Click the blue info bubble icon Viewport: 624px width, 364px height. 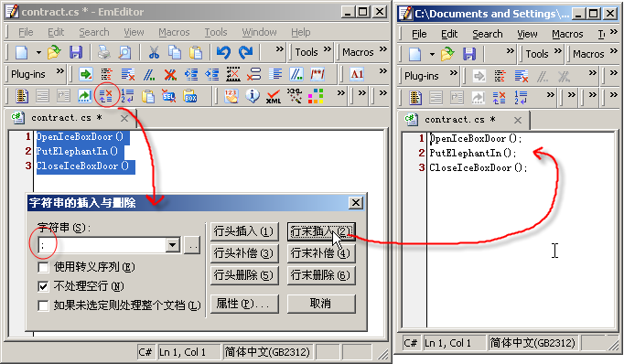click(253, 96)
